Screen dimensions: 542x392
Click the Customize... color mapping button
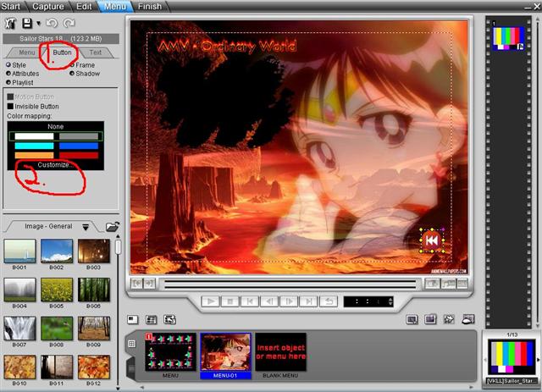(55, 165)
